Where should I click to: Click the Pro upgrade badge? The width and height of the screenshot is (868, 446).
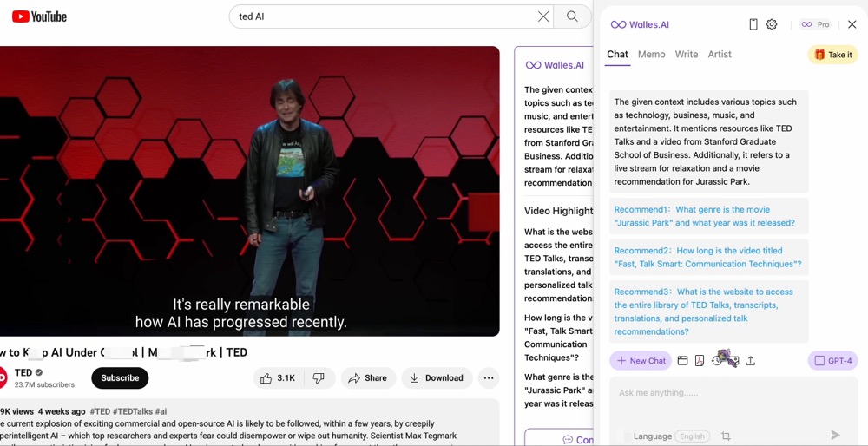[x=817, y=24]
